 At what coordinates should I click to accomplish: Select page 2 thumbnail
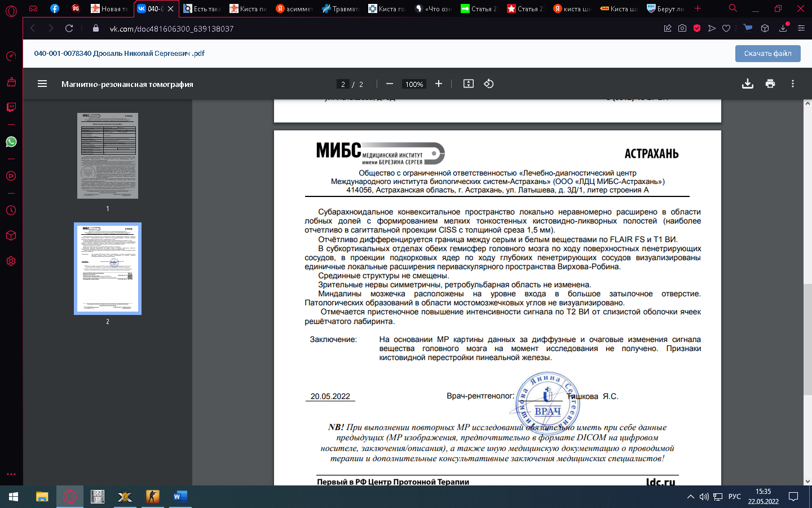click(108, 269)
